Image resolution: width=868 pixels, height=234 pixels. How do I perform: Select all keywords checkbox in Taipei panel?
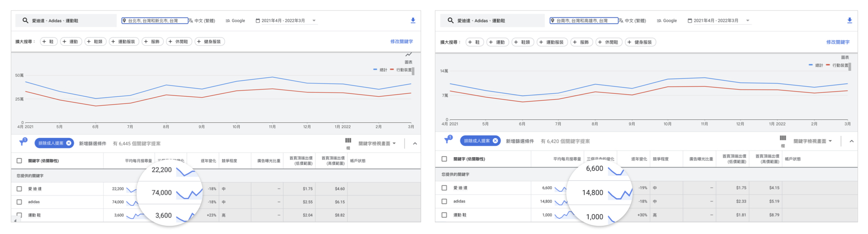coord(19,161)
